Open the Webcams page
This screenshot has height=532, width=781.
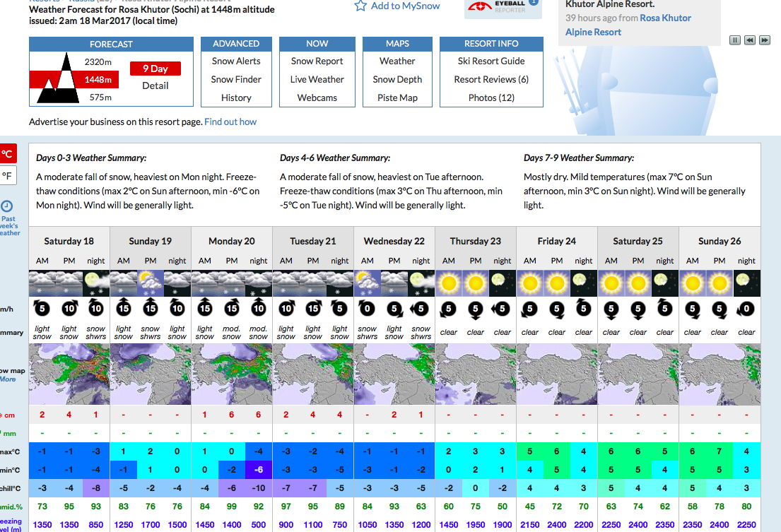point(317,98)
